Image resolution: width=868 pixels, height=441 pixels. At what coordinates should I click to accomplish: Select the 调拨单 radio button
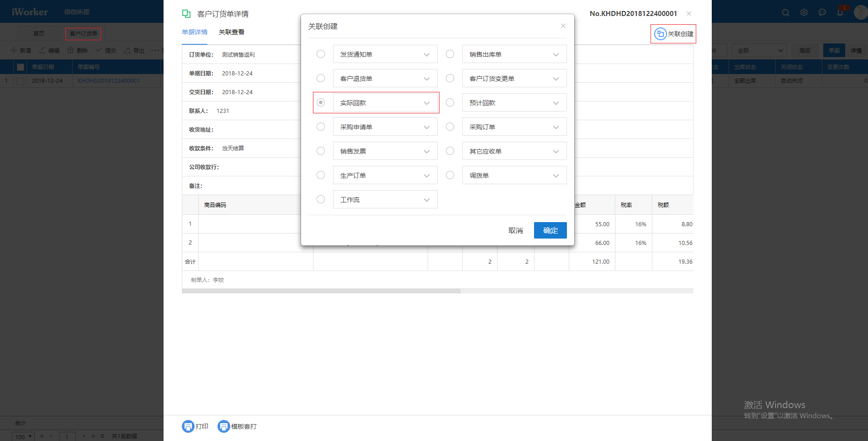click(x=450, y=175)
